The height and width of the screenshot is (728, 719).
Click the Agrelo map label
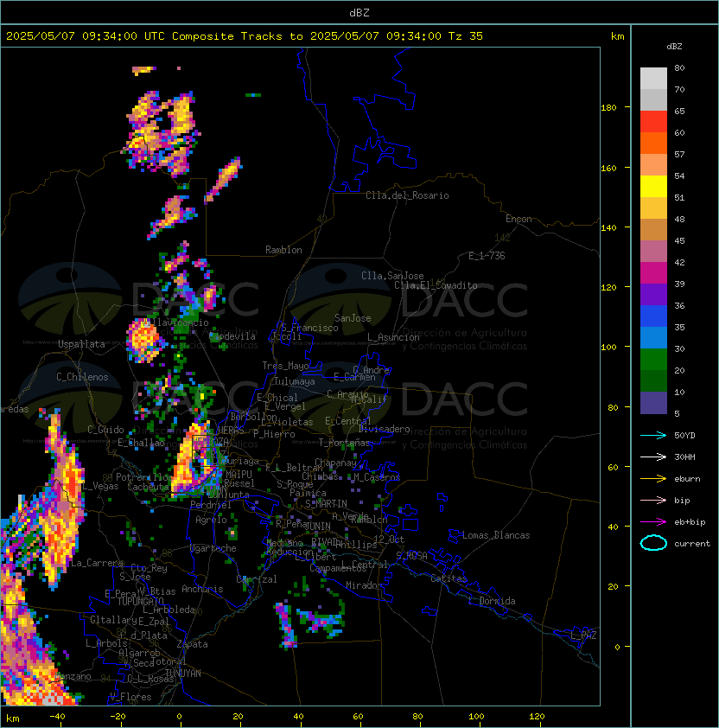tap(211, 520)
